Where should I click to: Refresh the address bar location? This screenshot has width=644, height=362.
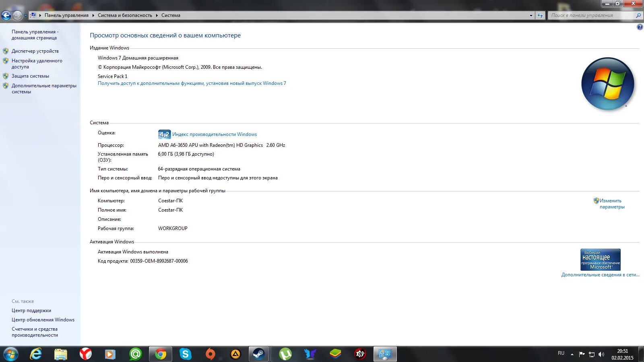pyautogui.click(x=540, y=15)
